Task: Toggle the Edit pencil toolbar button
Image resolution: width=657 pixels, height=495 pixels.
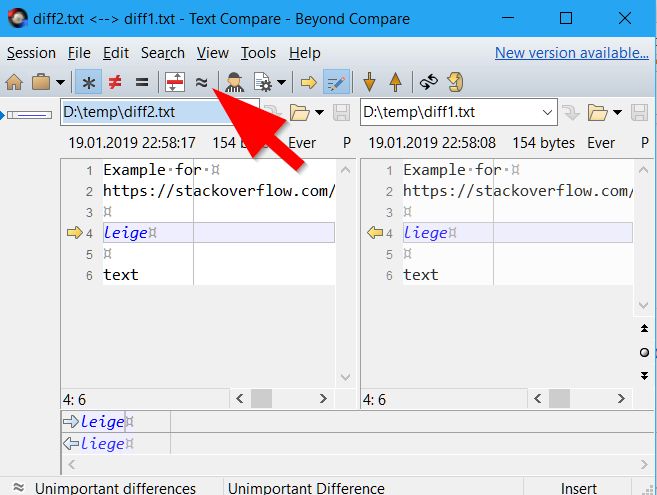Action: coord(337,82)
